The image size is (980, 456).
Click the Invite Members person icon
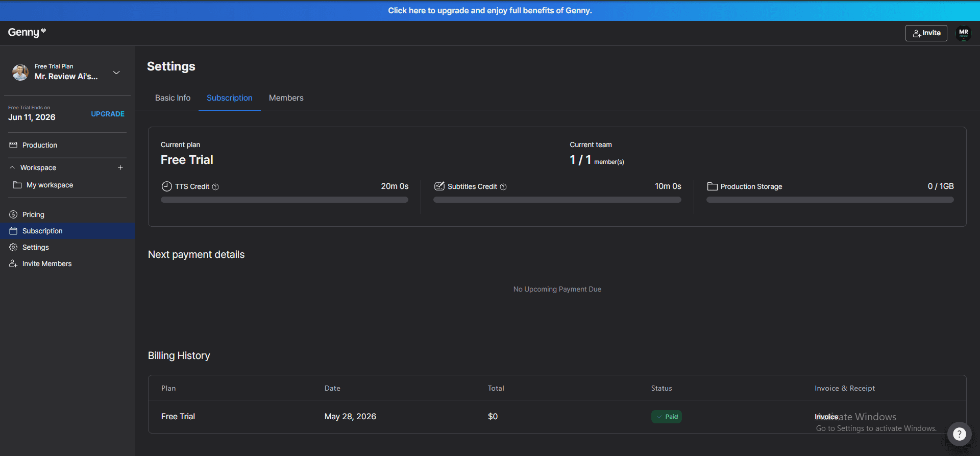(x=13, y=263)
